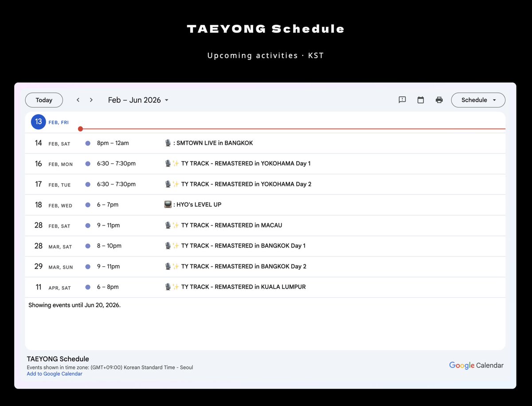Go to previous period arrow

78,100
